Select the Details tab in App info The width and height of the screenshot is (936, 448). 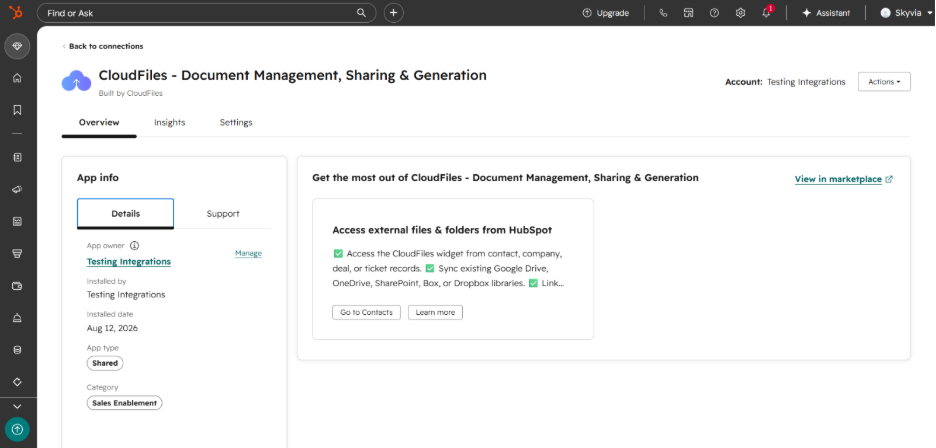tap(125, 213)
